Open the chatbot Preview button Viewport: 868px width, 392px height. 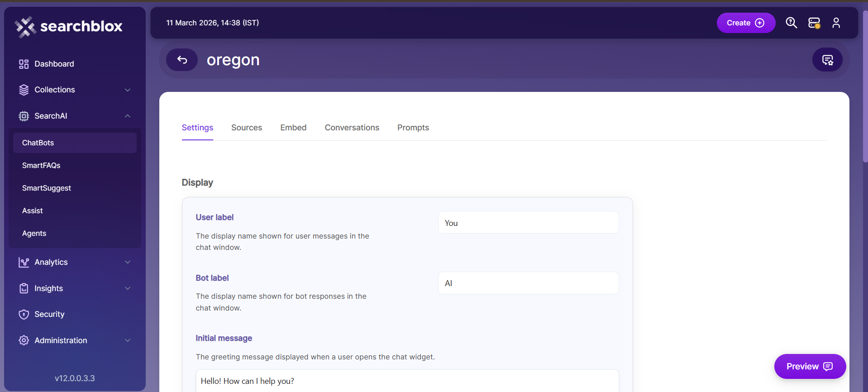point(810,366)
